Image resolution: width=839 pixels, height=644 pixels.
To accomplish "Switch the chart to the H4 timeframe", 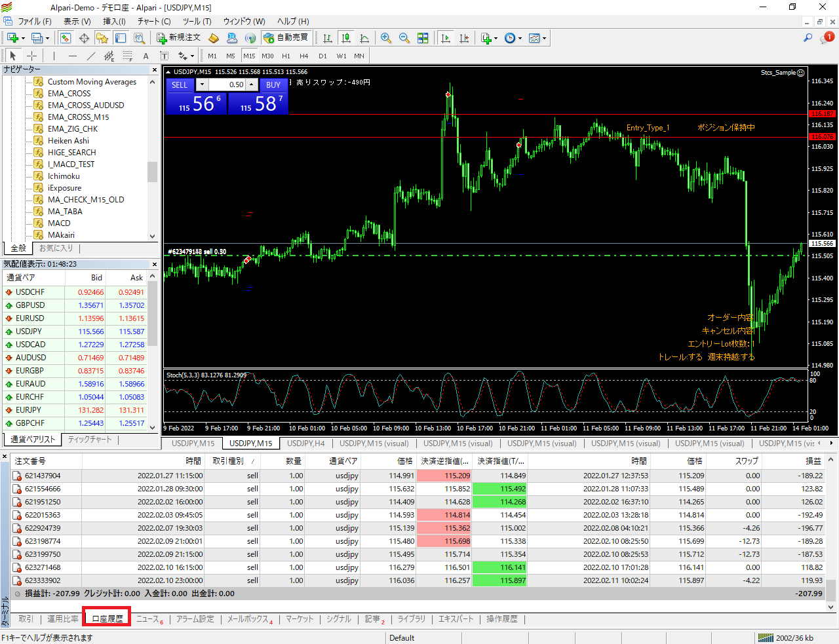I will click(303, 56).
